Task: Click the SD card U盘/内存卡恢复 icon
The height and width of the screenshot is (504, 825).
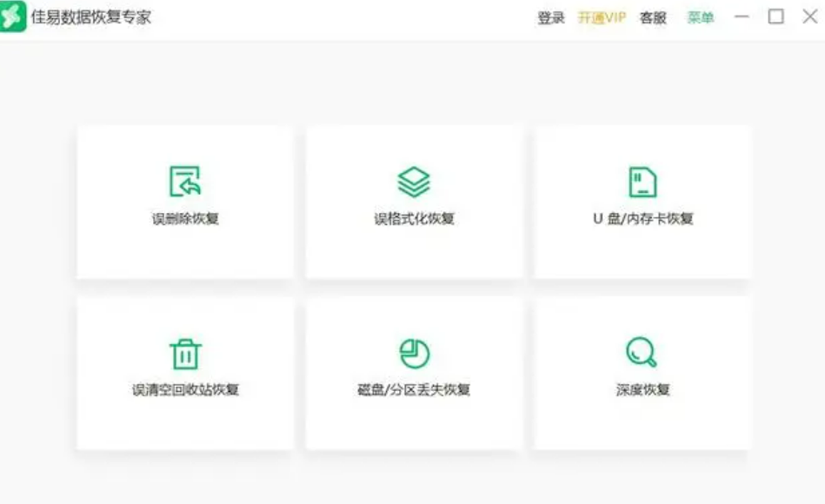Action: 642,182
